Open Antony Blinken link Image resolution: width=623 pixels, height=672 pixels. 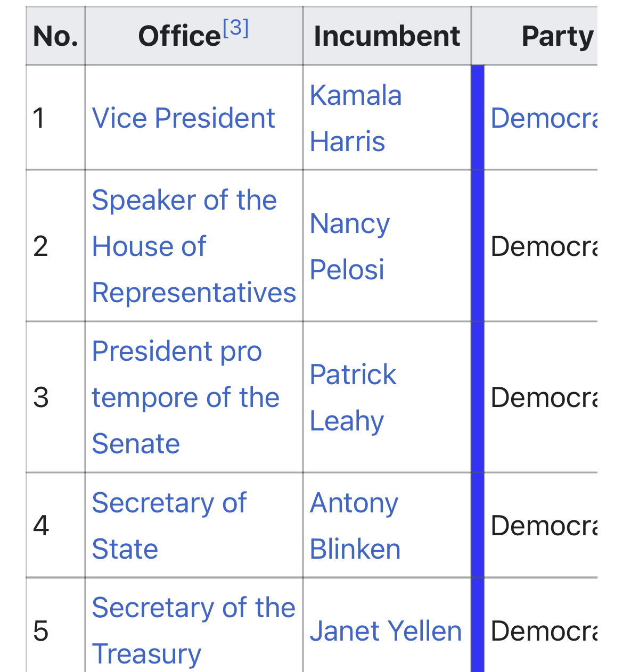(355, 526)
